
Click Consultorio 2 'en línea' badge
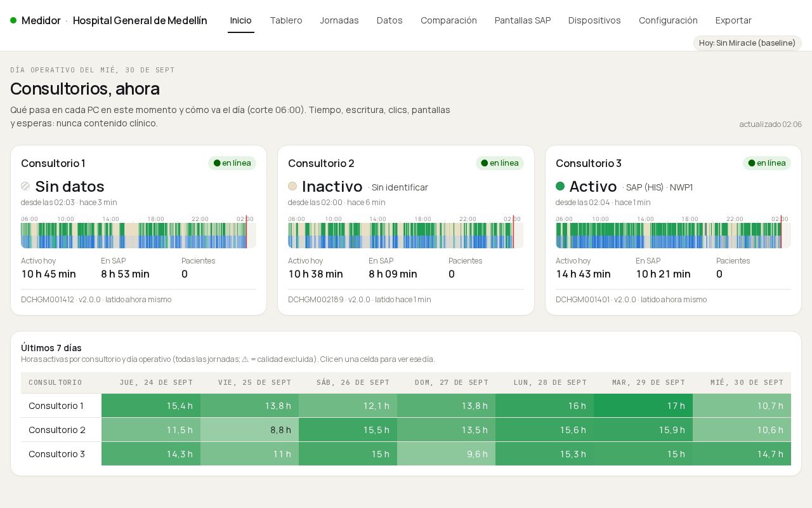click(x=500, y=163)
